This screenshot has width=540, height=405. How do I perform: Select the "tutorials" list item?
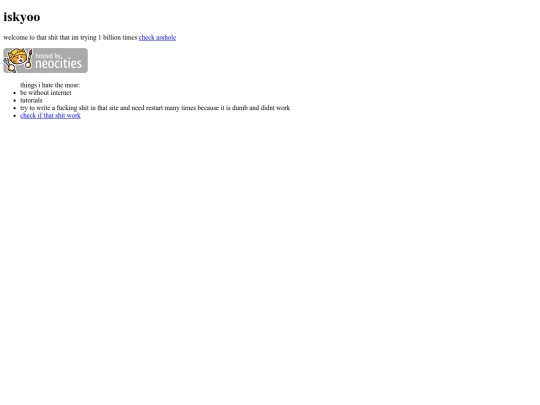(31, 100)
